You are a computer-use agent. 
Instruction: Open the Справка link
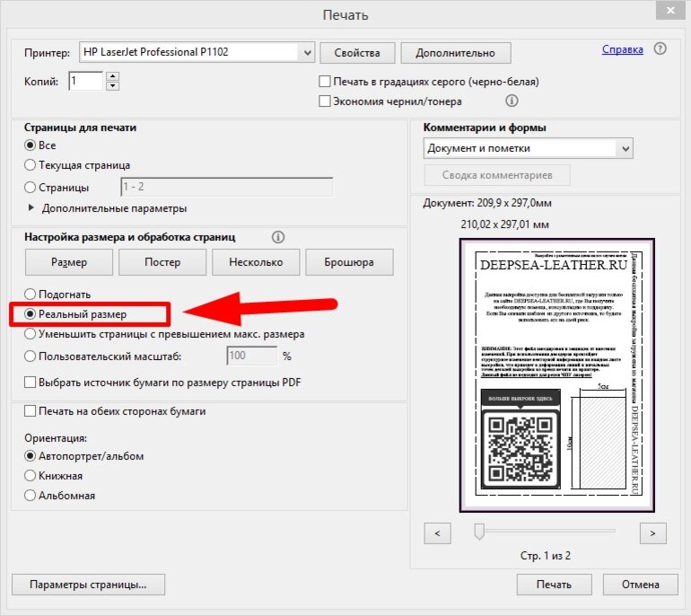(622, 49)
